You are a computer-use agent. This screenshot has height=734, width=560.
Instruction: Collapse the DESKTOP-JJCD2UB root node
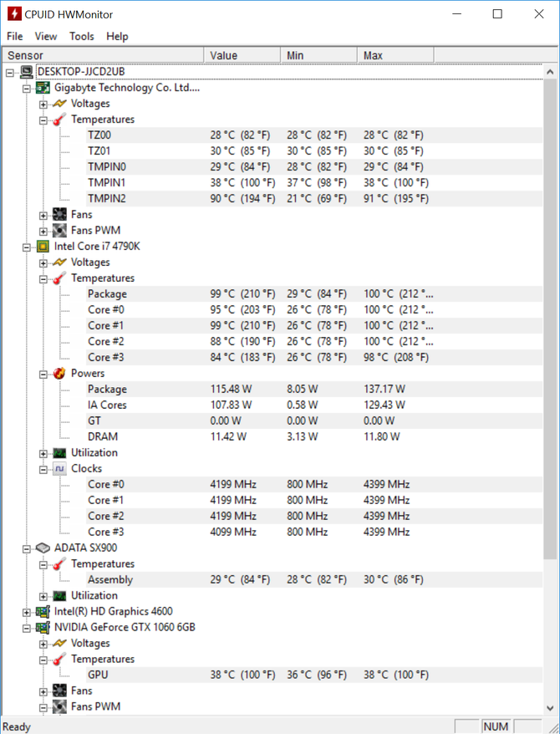coord(10,73)
